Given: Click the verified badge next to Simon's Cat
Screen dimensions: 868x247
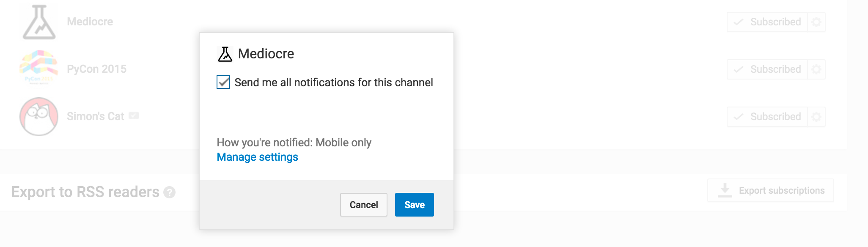Looking at the screenshot, I should point(134,115).
